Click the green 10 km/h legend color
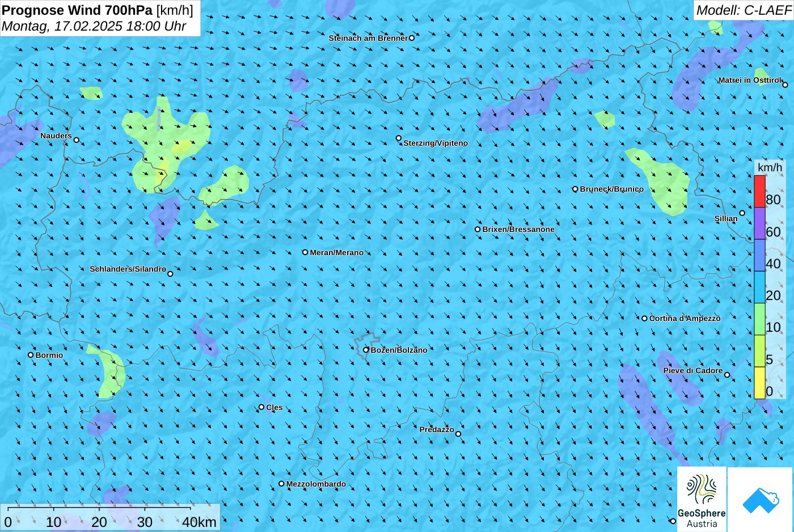 click(759, 319)
